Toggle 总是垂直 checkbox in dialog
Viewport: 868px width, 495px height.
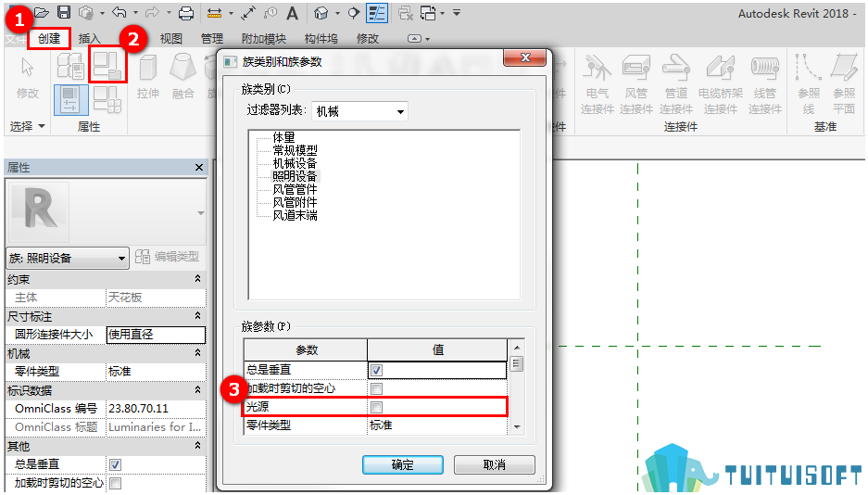(x=376, y=370)
